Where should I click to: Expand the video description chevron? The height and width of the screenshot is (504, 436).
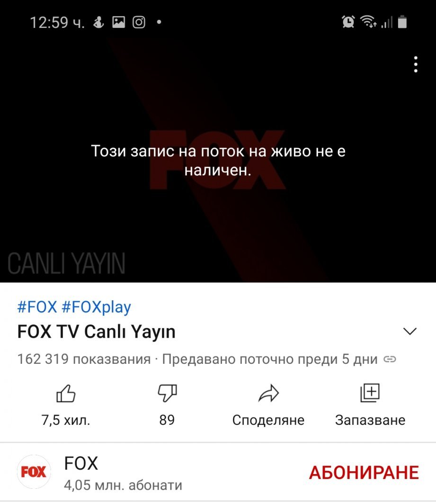(409, 332)
